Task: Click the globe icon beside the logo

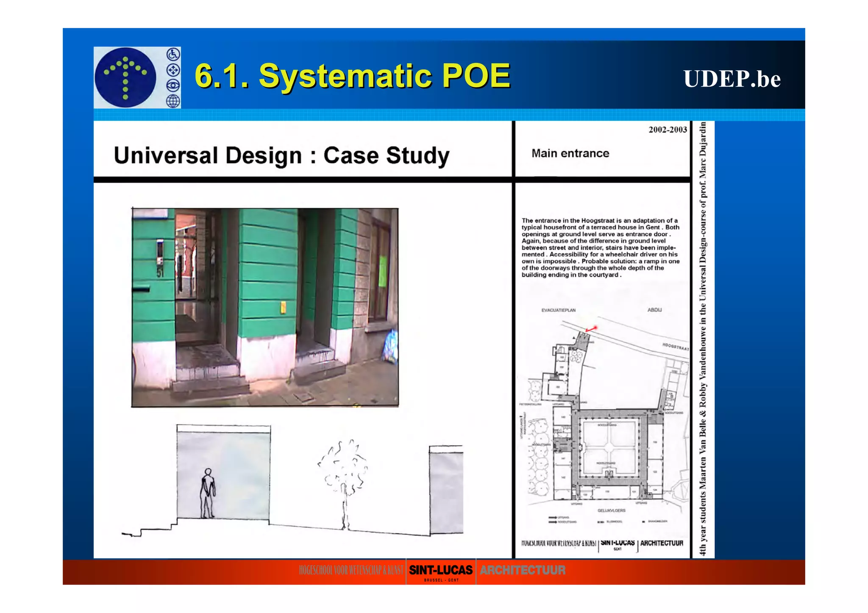Action: (173, 101)
